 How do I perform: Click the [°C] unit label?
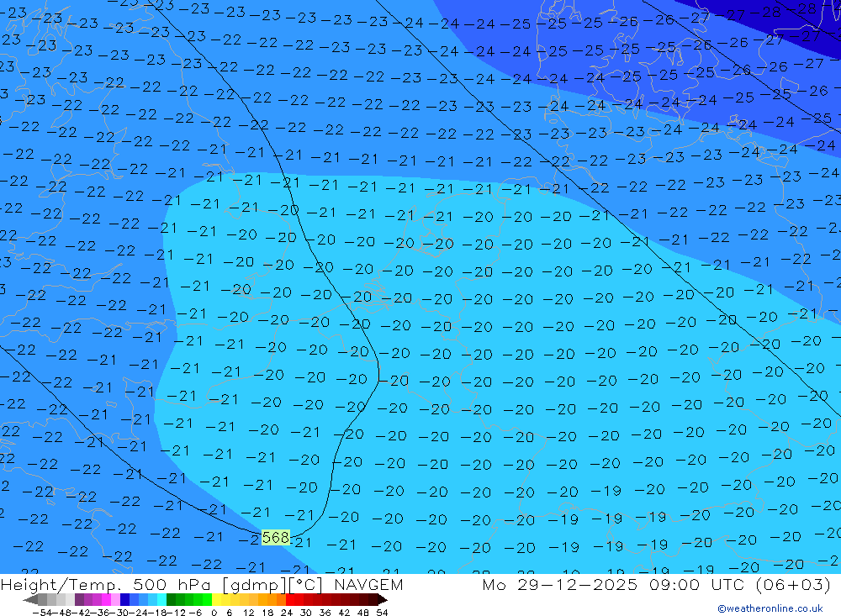[306, 584]
